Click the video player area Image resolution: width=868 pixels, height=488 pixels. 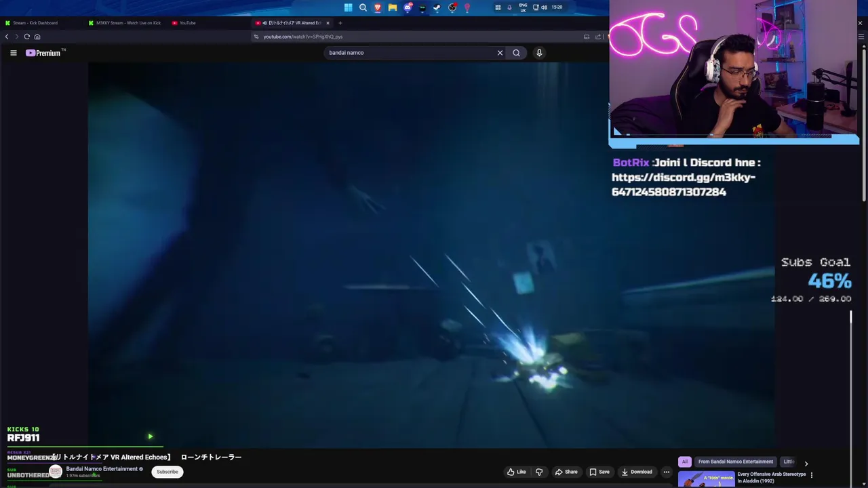[x=431, y=255]
